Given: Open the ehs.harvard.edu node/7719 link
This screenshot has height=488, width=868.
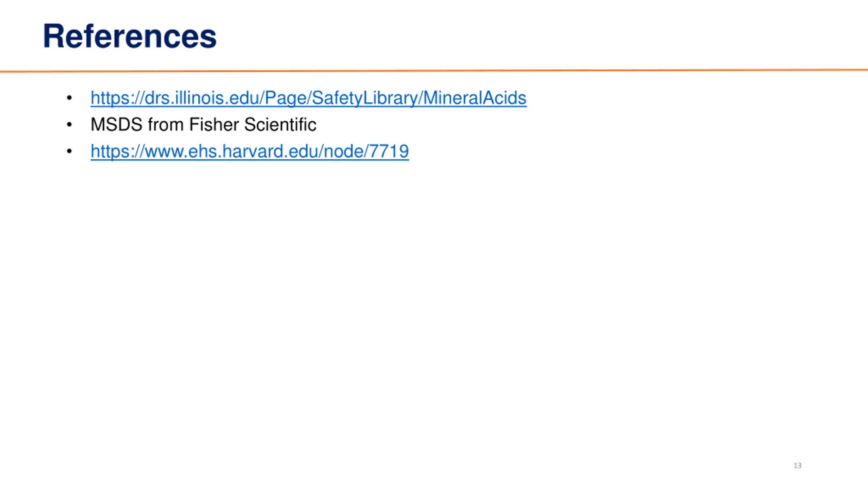Looking at the screenshot, I should pyautogui.click(x=250, y=151).
